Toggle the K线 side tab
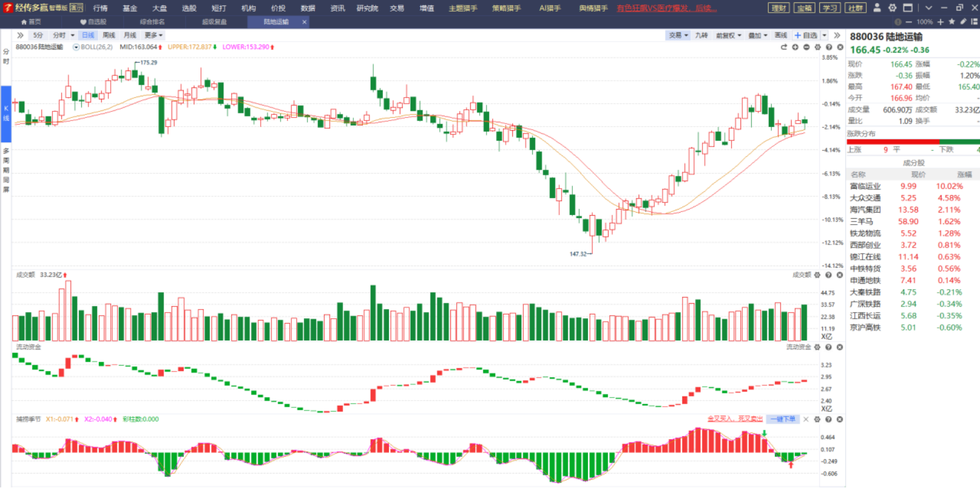 (6, 113)
